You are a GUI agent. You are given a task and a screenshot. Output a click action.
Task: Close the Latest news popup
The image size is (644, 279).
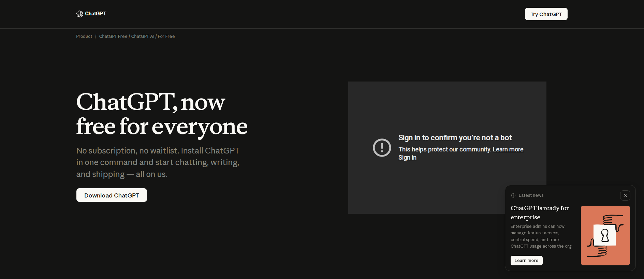click(625, 195)
